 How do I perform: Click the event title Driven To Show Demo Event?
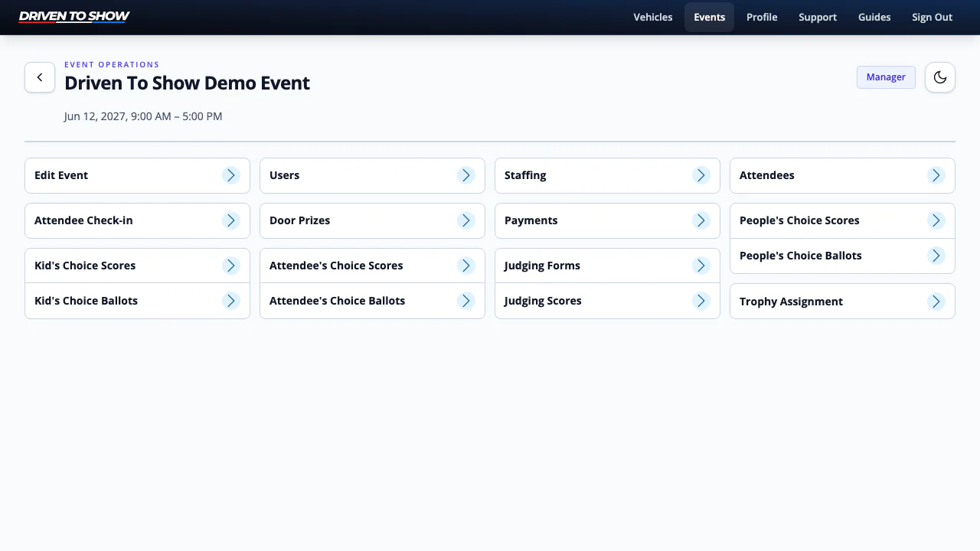pos(187,83)
